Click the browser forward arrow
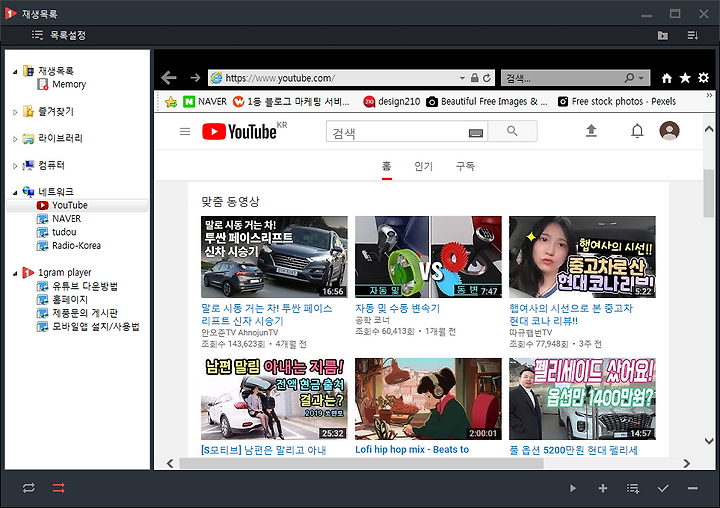Image resolution: width=720 pixels, height=508 pixels. pyautogui.click(x=195, y=78)
